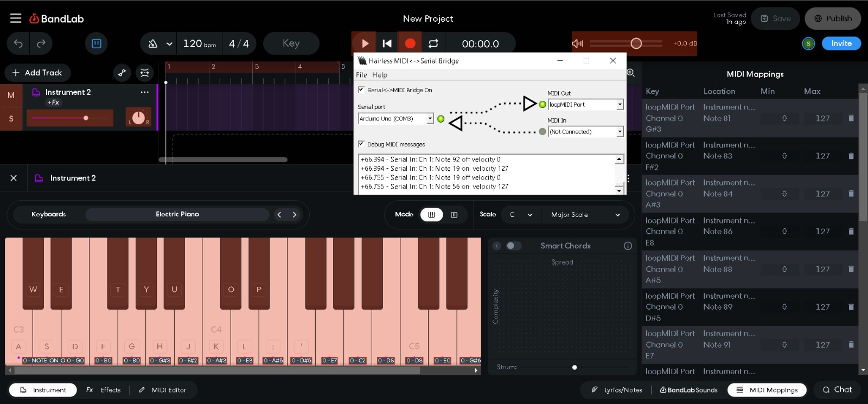Adjust the Instrument 2 track volume slider
The image size is (868, 404).
[x=70, y=118]
